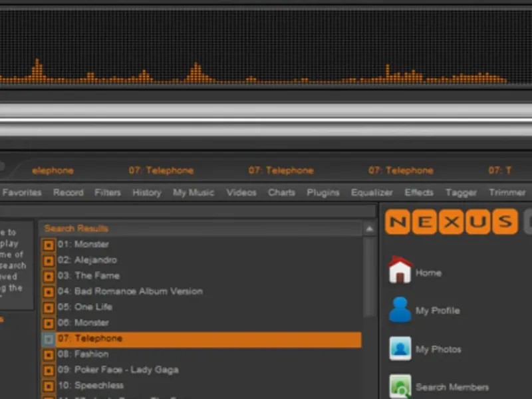
Task: Open the Tagger tab
Action: (461, 193)
